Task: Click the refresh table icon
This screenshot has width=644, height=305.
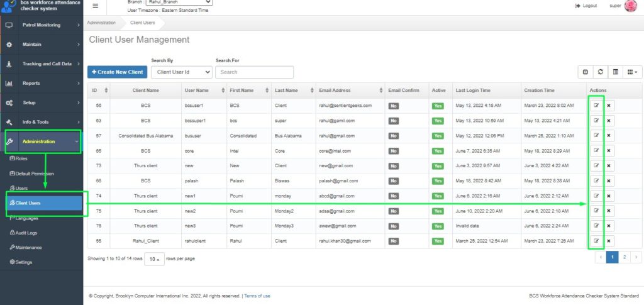Action: tap(601, 72)
